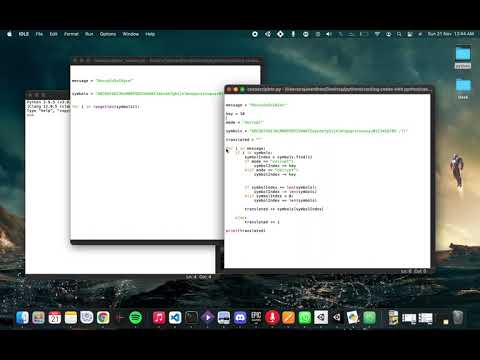Screen dimensions: 480x360
Task: Open the Window menu
Action: [131, 34]
